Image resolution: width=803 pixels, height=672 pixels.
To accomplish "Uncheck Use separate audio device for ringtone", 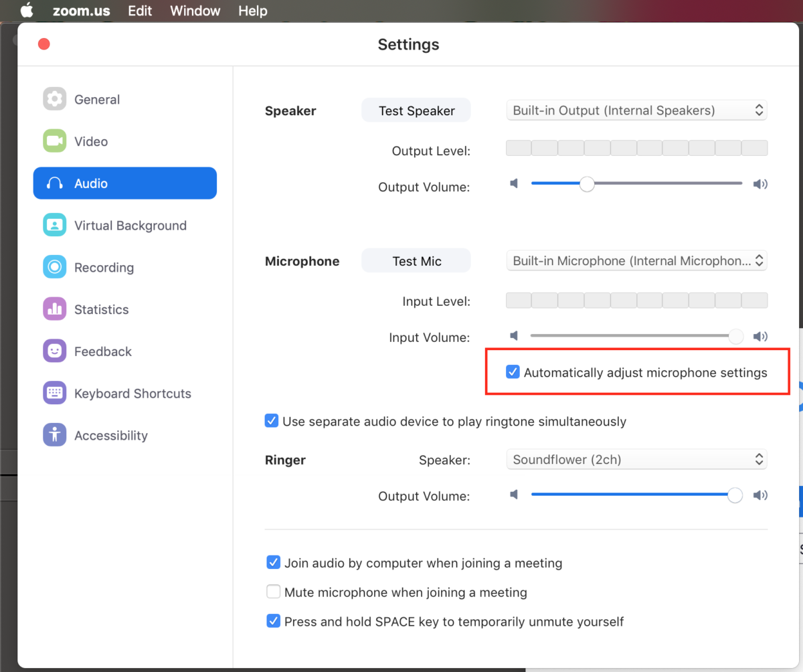I will tap(272, 421).
